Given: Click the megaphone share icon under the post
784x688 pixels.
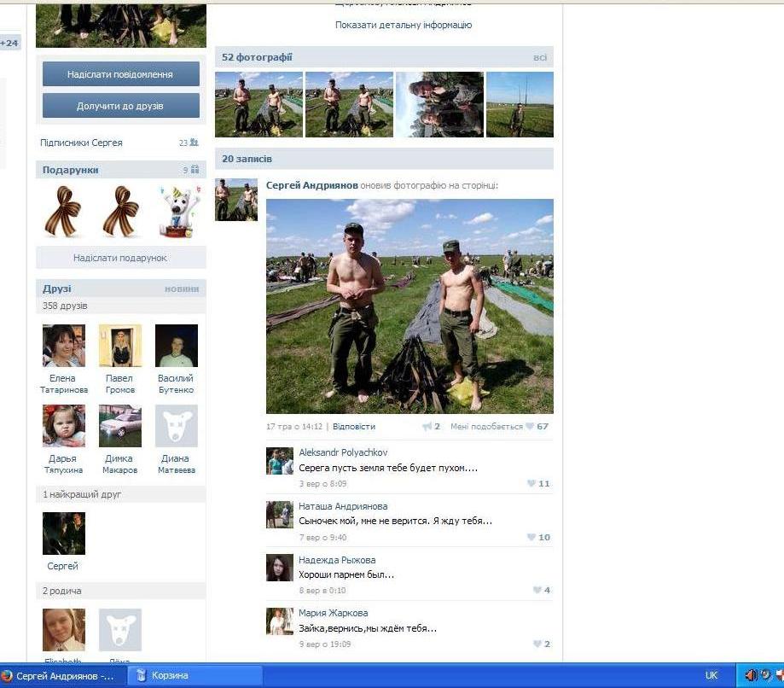Looking at the screenshot, I should (427, 426).
